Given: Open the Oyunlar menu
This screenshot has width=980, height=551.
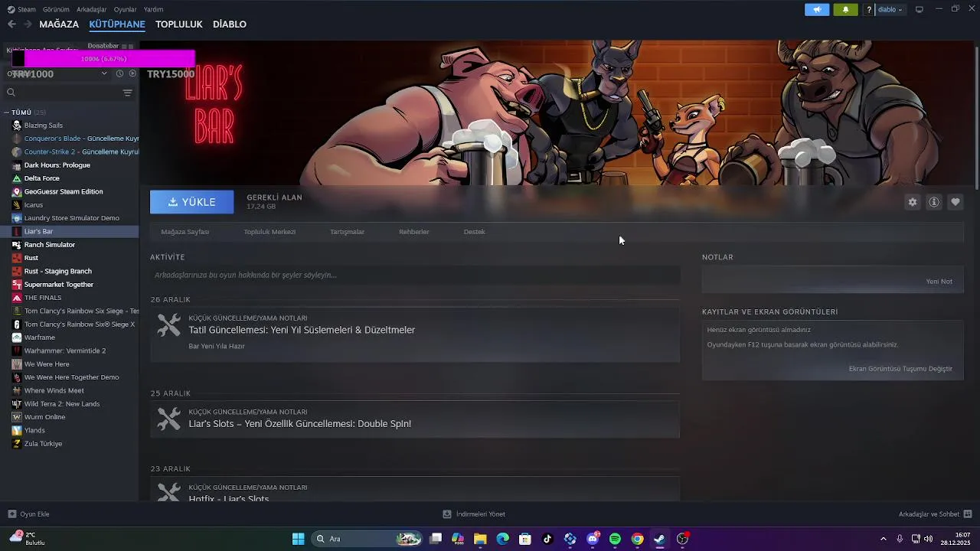Looking at the screenshot, I should [125, 9].
